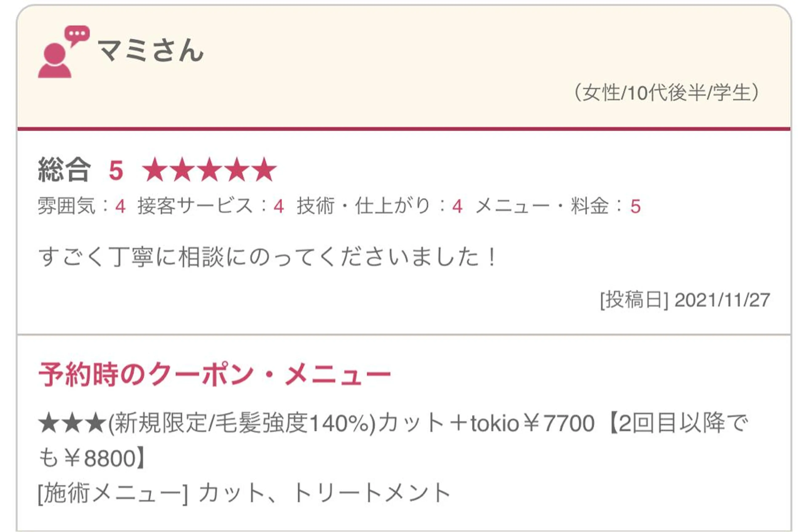
Task: Click the 予約時のクーポン・メニュー heading
Action: coord(215,375)
